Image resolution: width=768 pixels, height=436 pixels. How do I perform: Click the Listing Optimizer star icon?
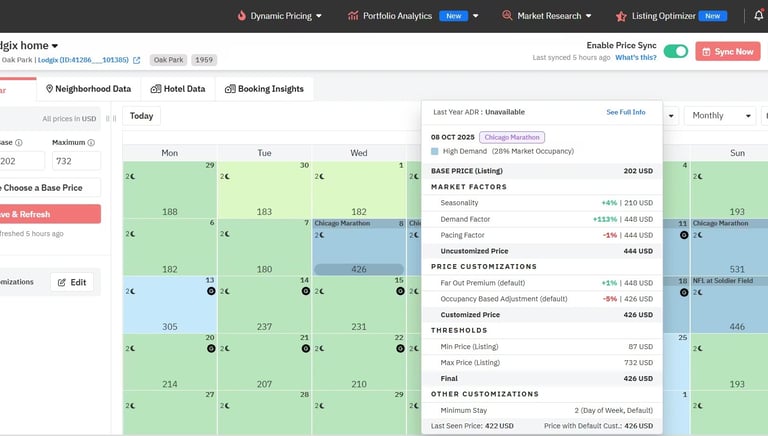[x=621, y=16]
